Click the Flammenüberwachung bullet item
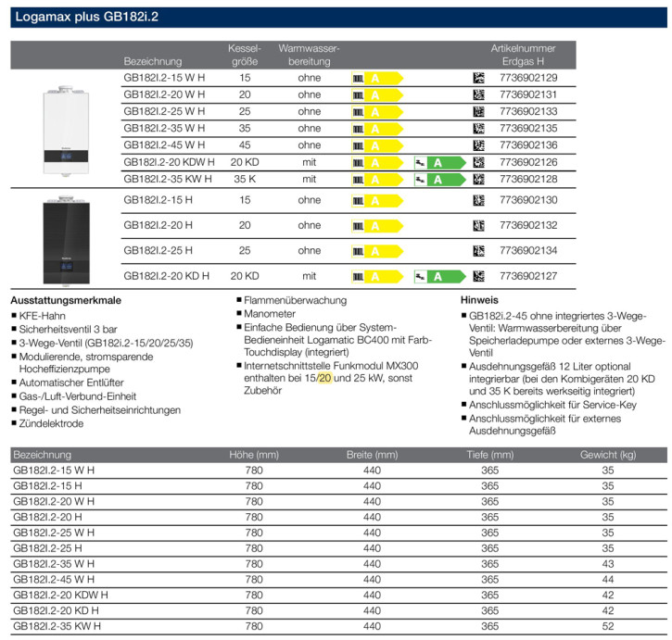The image size is (672, 640). click(291, 301)
